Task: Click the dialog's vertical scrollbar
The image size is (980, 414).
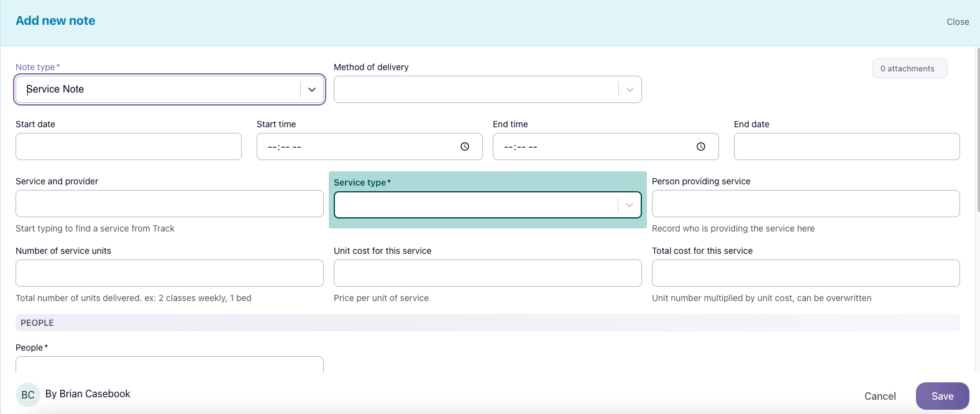Action: coord(978,130)
